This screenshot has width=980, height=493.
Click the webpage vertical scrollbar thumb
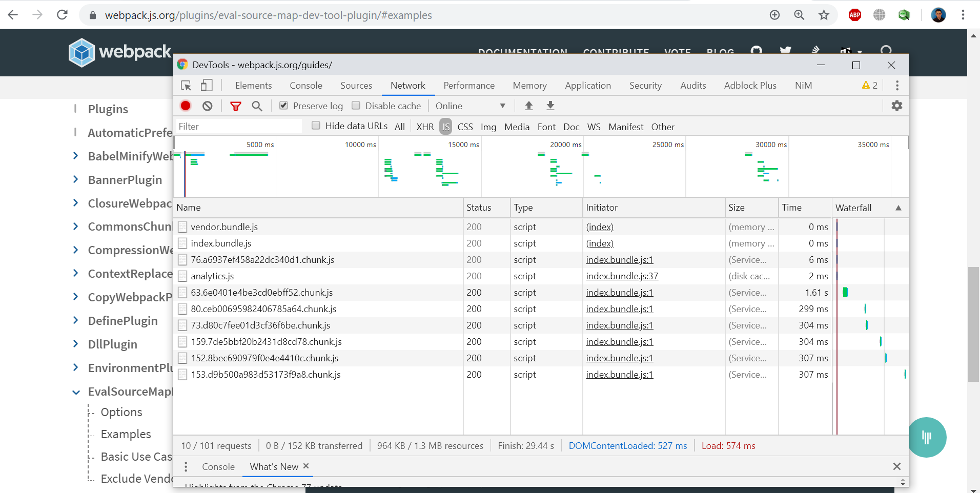tap(973, 324)
